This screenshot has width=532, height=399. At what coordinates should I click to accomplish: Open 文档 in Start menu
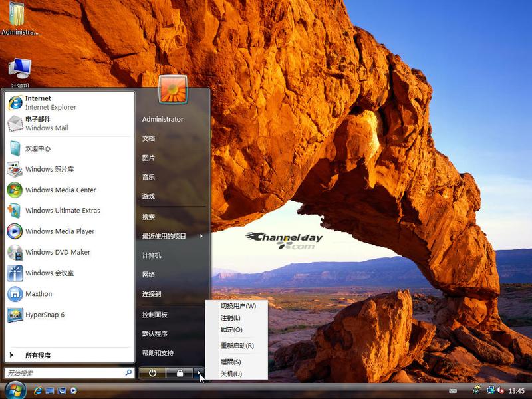(173, 138)
